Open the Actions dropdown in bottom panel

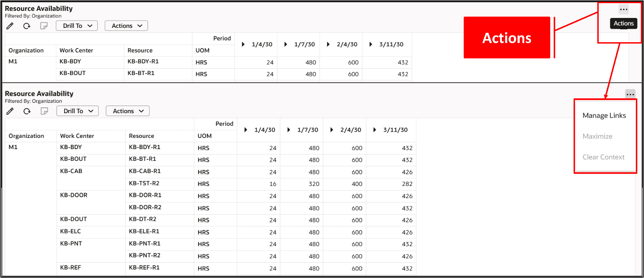point(127,111)
